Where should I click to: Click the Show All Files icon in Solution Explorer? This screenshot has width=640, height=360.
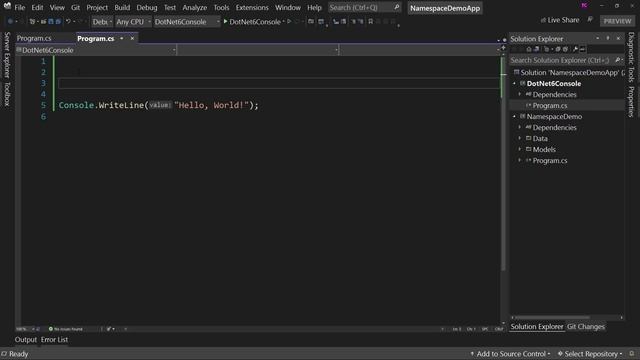pyautogui.click(x=565, y=49)
